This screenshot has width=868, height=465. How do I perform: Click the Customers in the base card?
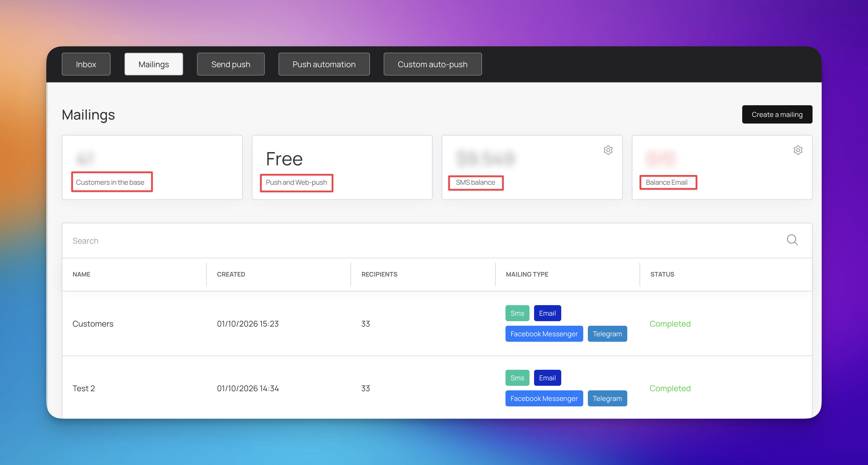[x=152, y=167]
